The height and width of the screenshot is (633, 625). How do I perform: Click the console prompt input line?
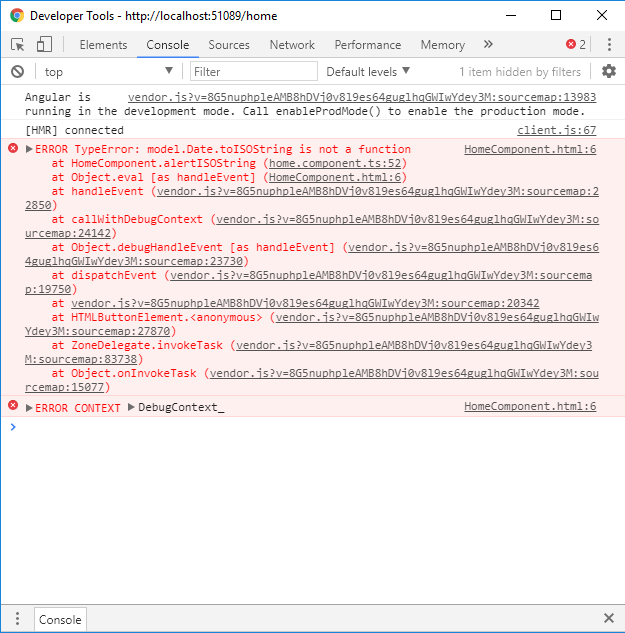pos(313,427)
